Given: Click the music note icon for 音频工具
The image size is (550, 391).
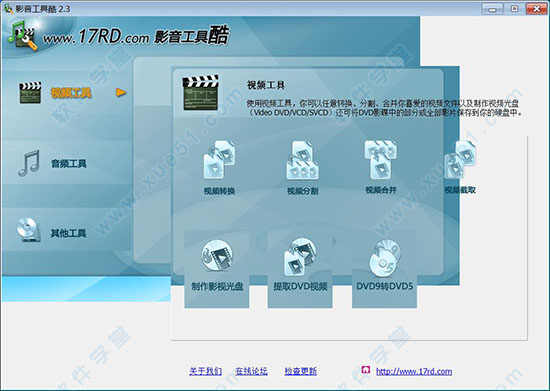Looking at the screenshot, I should pyautogui.click(x=29, y=163).
